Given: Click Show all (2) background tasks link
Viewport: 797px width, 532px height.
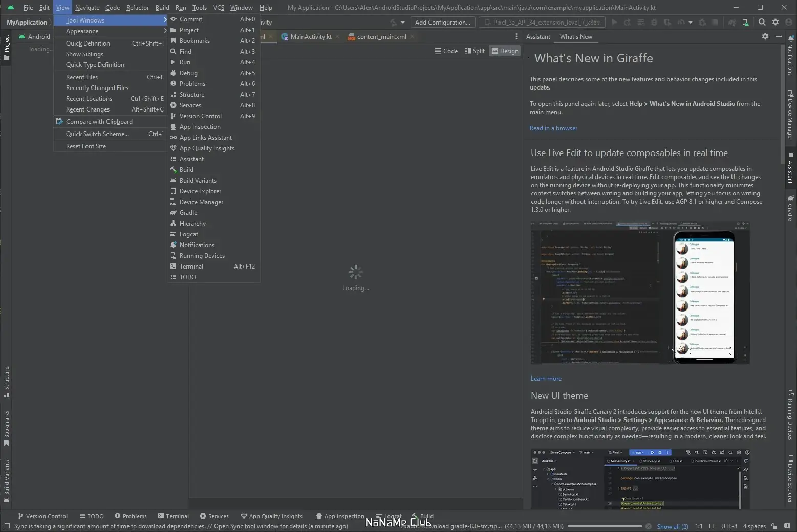Looking at the screenshot, I should pyautogui.click(x=673, y=526).
